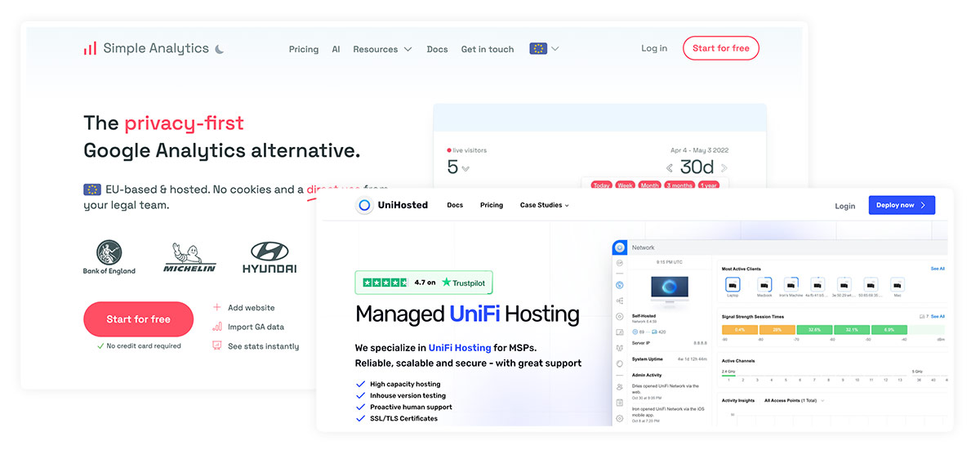Click the Michelin logo
This screenshot has width=980, height=450.
[189, 257]
